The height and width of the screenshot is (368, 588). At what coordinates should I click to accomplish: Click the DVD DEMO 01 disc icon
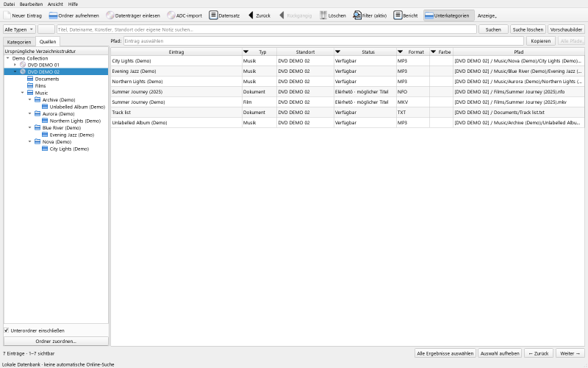pos(23,65)
